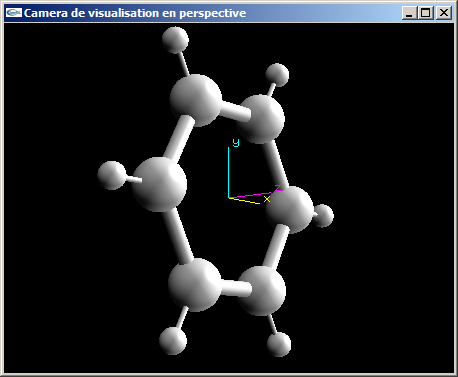The image size is (458, 377).
Task: Select the rightmost small hydrogen atom
Action: click(323, 216)
